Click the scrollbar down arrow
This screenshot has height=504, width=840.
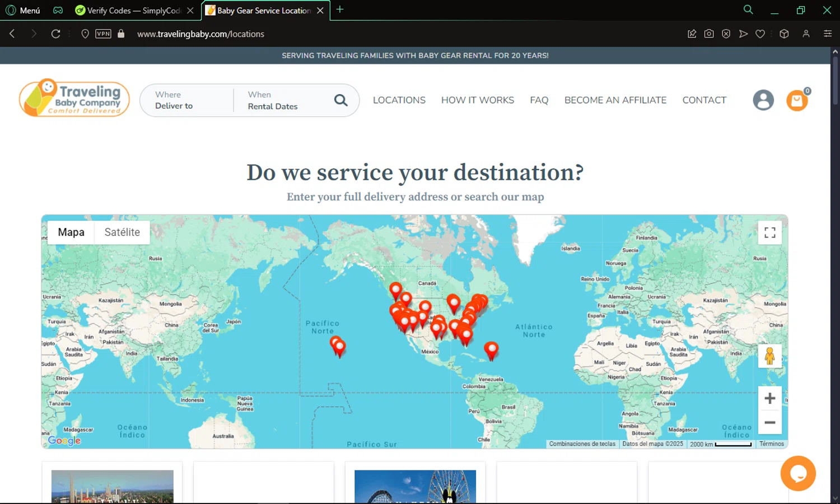tap(835, 498)
